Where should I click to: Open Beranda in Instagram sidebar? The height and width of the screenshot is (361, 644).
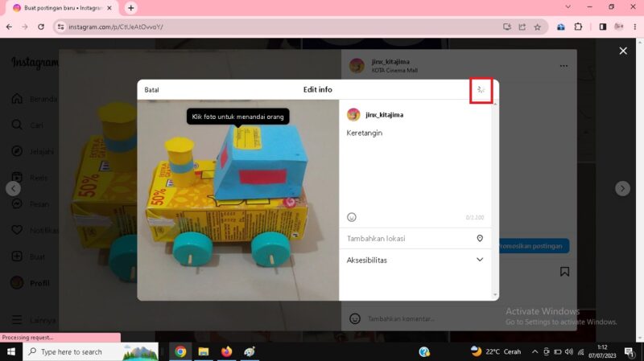(35, 99)
